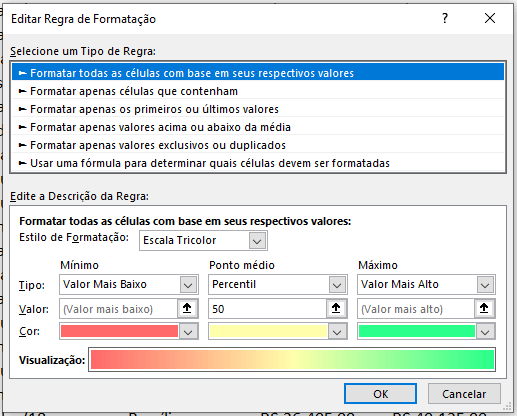
Task: Click the Mínimo value input field
Action: 118,309
